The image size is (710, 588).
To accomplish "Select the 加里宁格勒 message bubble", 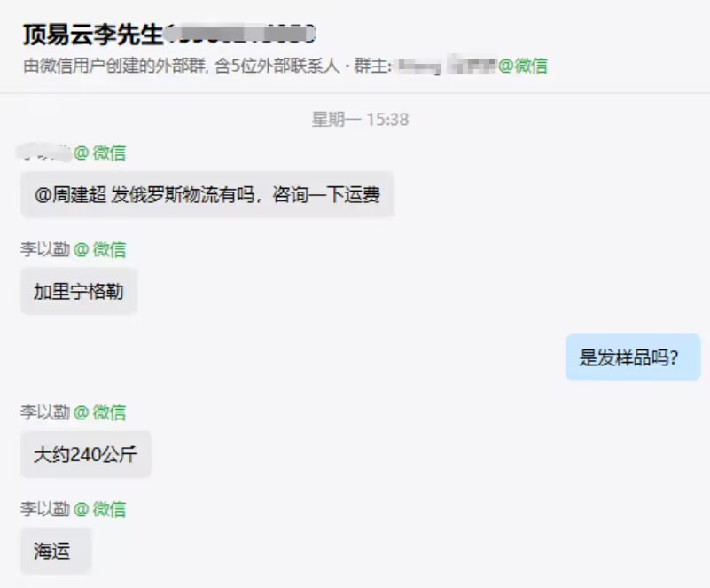I will (78, 291).
